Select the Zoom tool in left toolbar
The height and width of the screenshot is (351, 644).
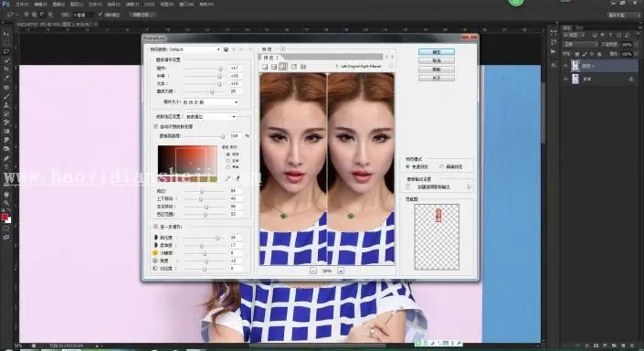point(5,203)
